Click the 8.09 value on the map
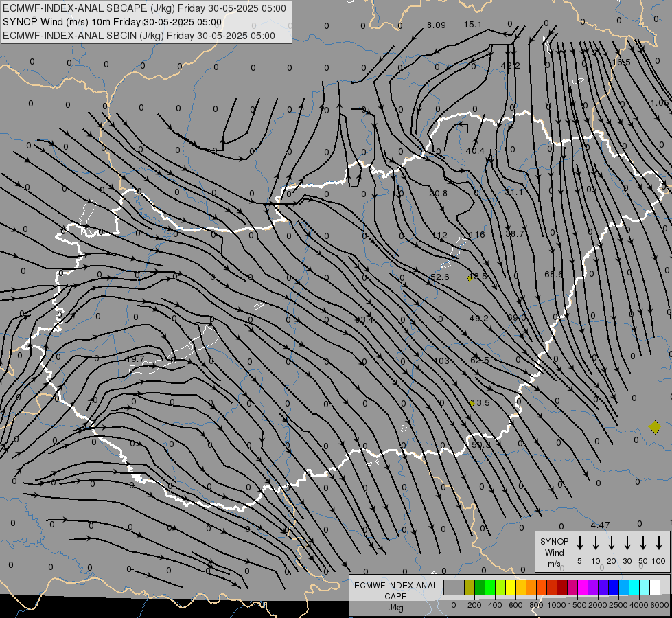Viewport: 672px width, 618px height. click(437, 25)
